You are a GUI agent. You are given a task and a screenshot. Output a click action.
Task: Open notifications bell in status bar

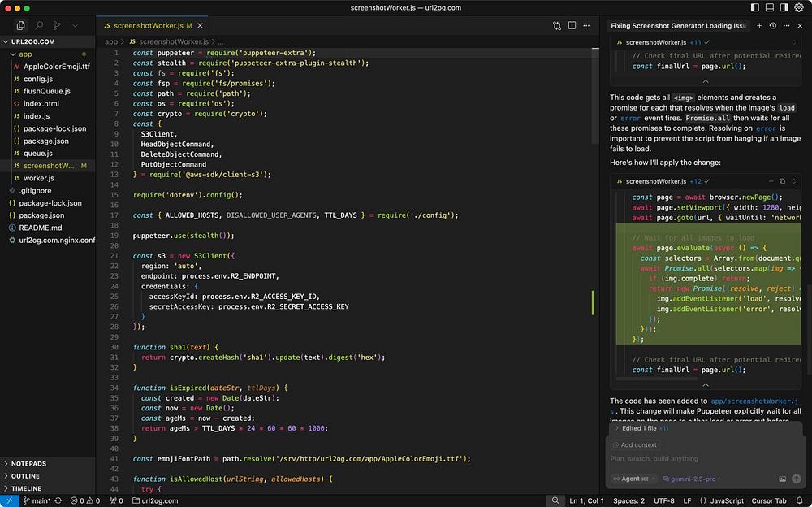pyautogui.click(x=800, y=500)
